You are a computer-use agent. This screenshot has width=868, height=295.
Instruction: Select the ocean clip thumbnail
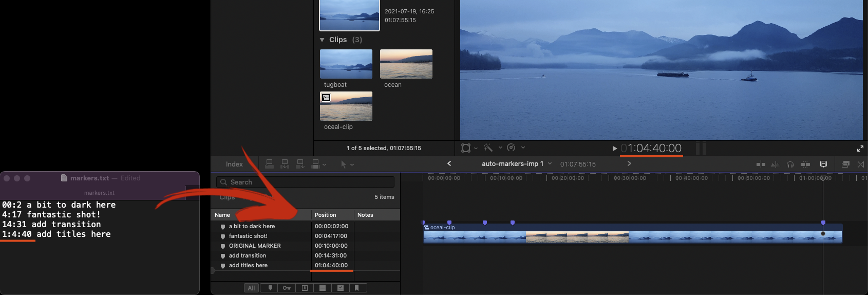(x=406, y=64)
